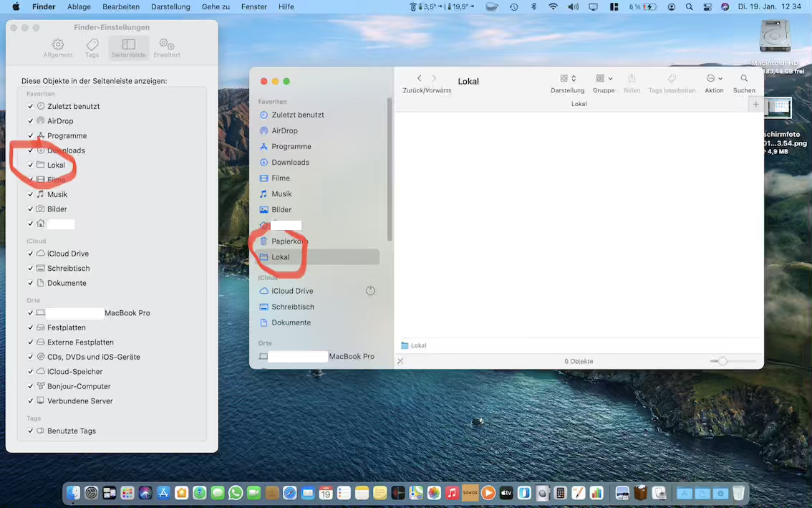The height and width of the screenshot is (508, 812).
Task: Open the Allgemein preferences tab
Action: pyautogui.click(x=57, y=48)
